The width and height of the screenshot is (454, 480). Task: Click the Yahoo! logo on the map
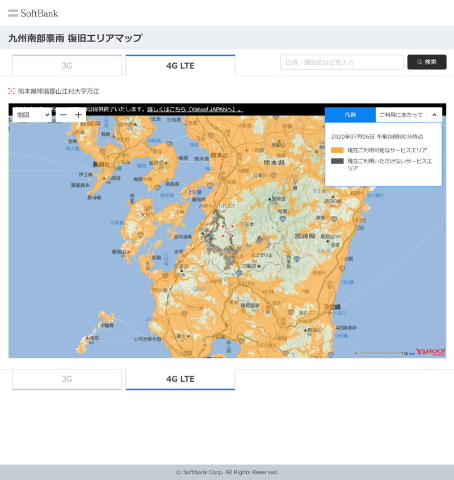(x=430, y=352)
